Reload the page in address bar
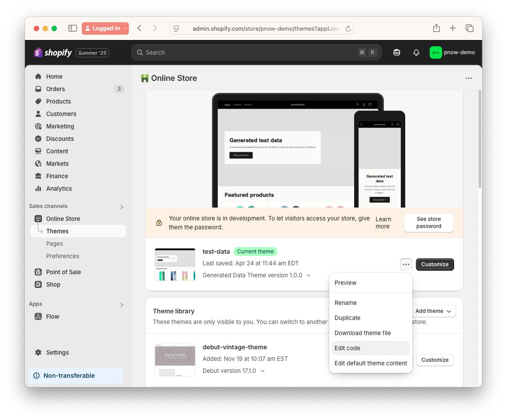The height and width of the screenshot is (420, 507). [348, 29]
